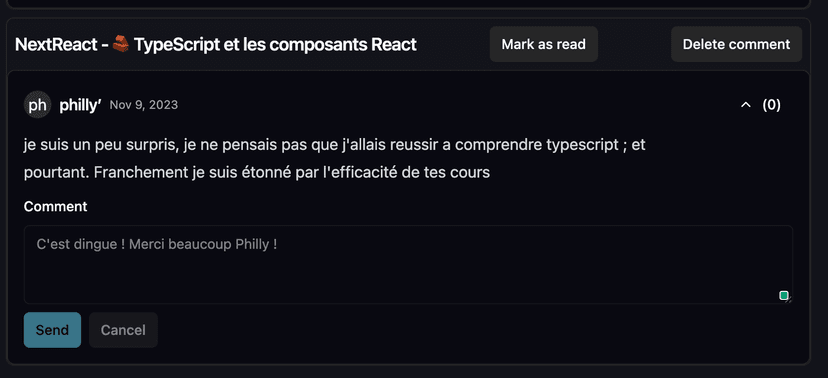Screen dimensions: 828x378
Task: Collapse the comment thread using the caret icon
Action: click(746, 105)
